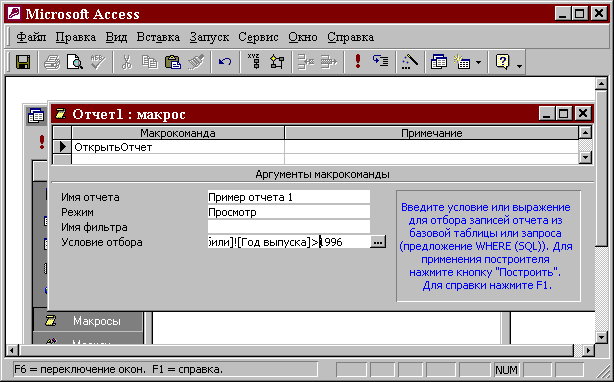This screenshot has width=614, height=382.
Task: Click the Single Step toolbar icon
Action: 381,62
